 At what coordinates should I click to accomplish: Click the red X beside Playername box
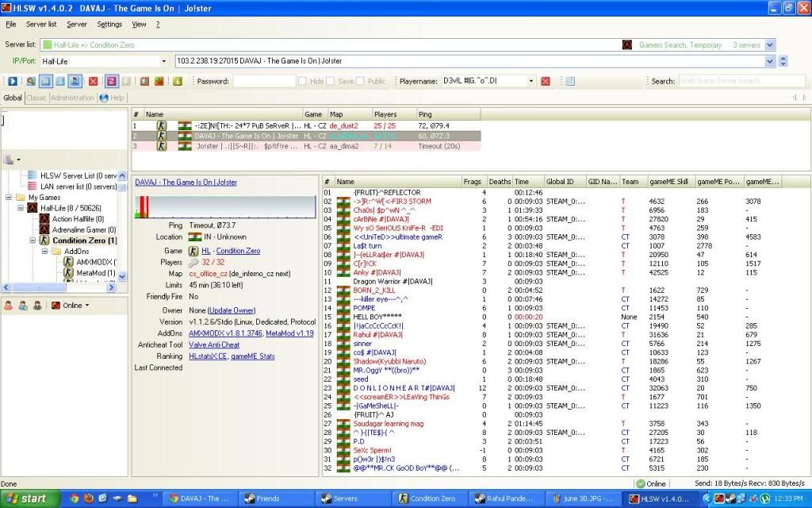point(546,82)
